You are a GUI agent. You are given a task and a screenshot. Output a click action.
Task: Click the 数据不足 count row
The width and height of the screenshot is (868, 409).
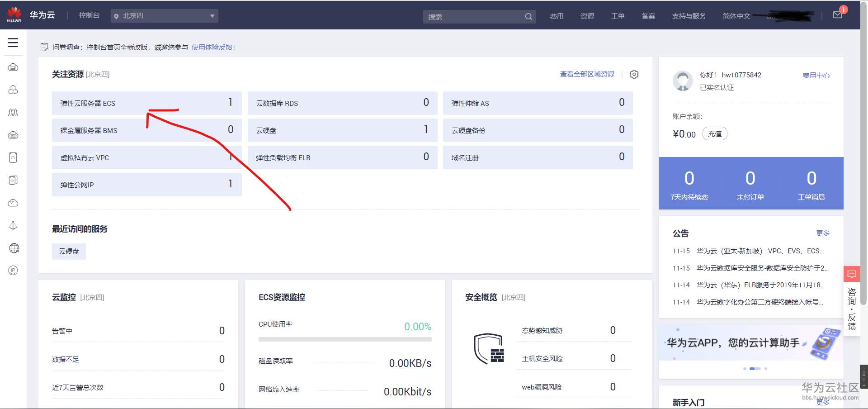pyautogui.click(x=138, y=359)
